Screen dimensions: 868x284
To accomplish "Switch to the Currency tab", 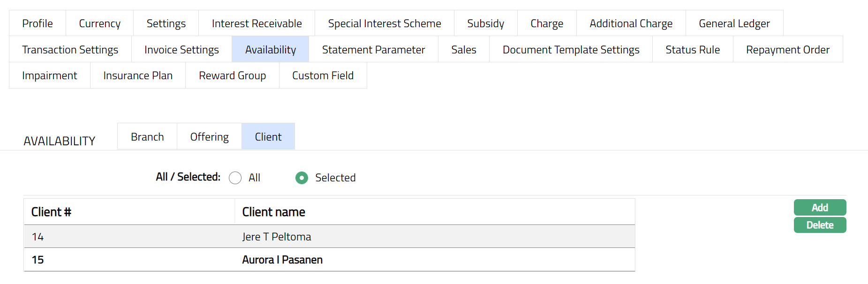I will (99, 23).
